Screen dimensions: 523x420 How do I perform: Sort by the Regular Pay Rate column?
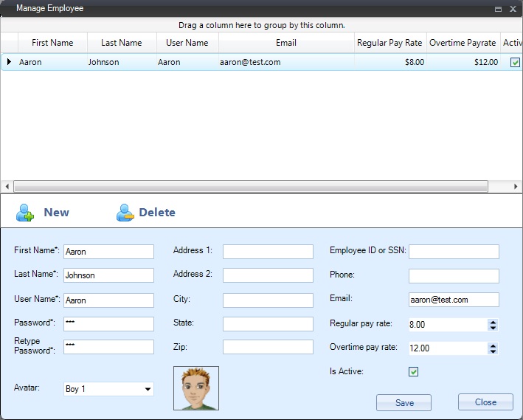click(389, 43)
